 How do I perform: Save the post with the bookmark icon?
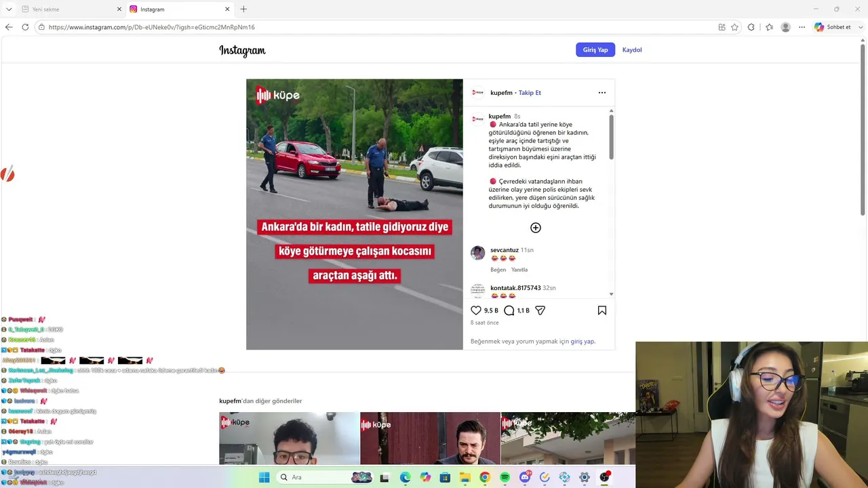point(602,310)
